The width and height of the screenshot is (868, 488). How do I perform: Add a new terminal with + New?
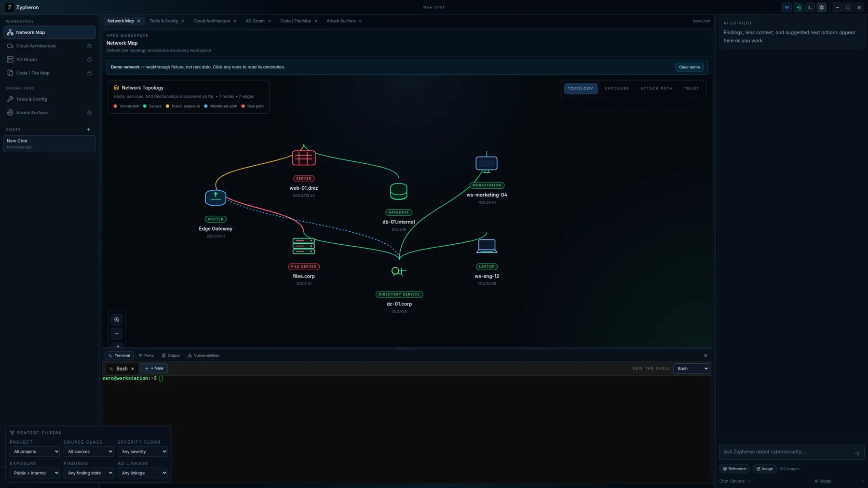[x=154, y=369]
